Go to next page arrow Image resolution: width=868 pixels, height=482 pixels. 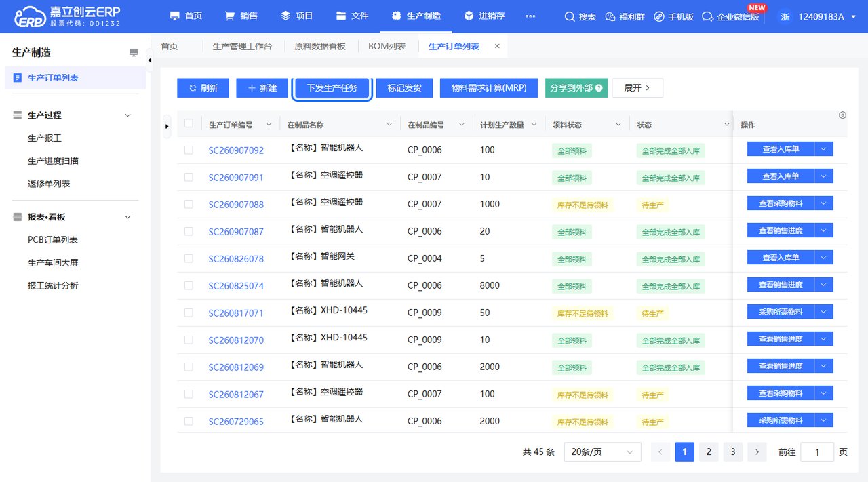point(757,451)
